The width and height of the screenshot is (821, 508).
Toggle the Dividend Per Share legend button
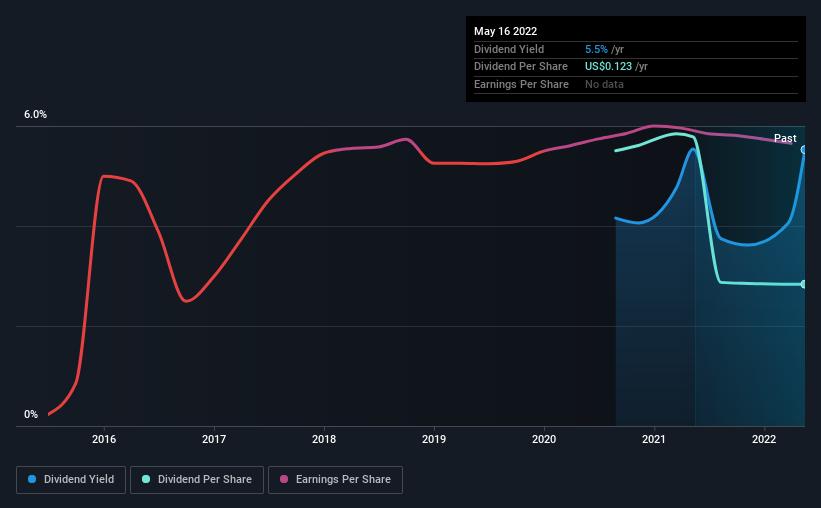pyautogui.click(x=197, y=480)
